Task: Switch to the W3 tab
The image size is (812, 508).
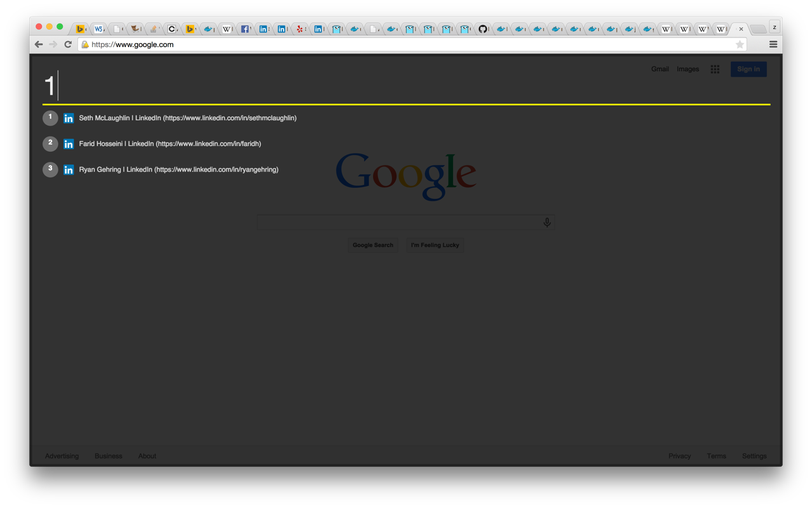Action: click(99, 29)
